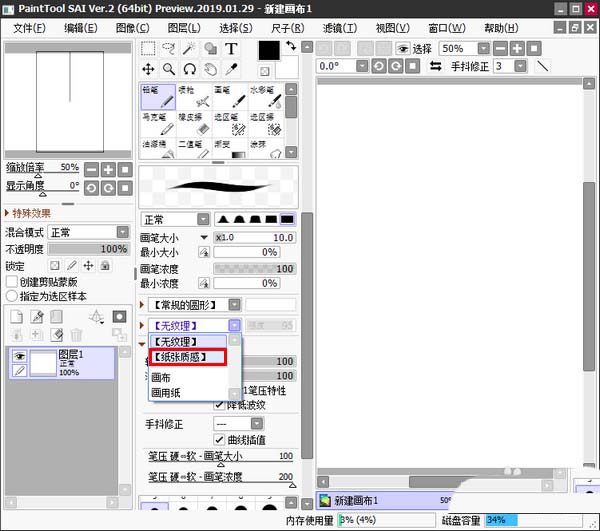The height and width of the screenshot is (531, 600).
Task: Open the 滤镜(T) menu
Action: (x=340, y=28)
